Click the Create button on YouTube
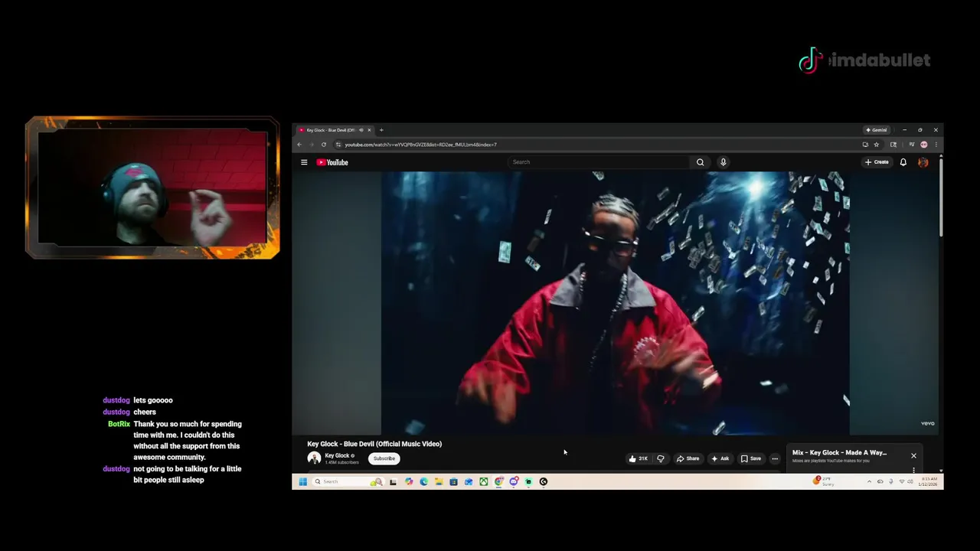The height and width of the screenshot is (551, 980). [877, 162]
